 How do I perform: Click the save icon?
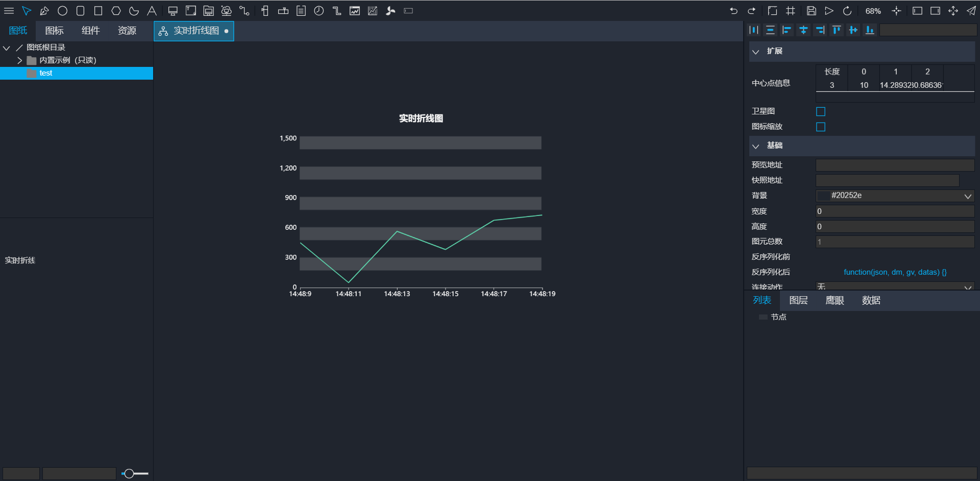click(x=811, y=11)
